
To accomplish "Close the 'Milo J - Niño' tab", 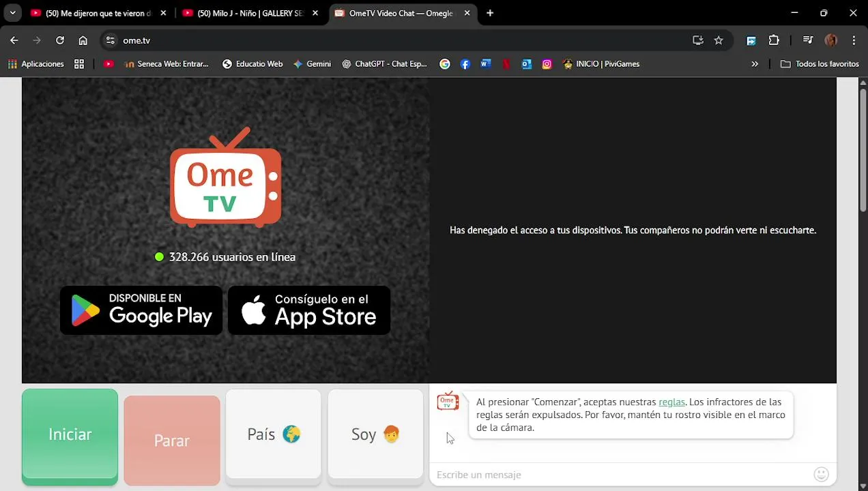I will coord(315,13).
